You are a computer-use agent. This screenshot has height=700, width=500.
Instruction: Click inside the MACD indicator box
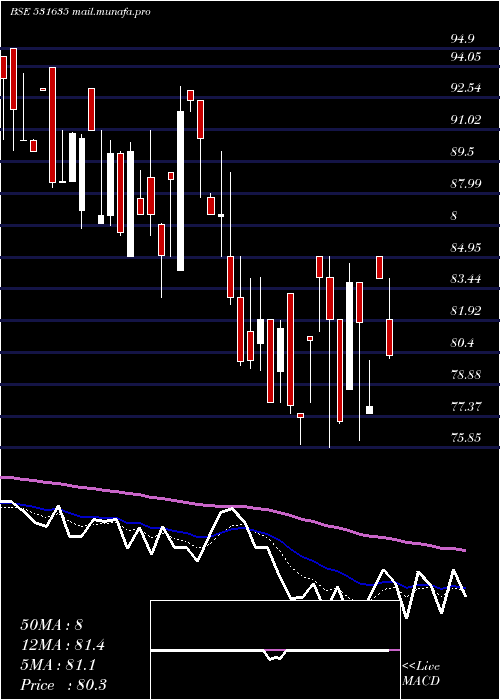275,650
